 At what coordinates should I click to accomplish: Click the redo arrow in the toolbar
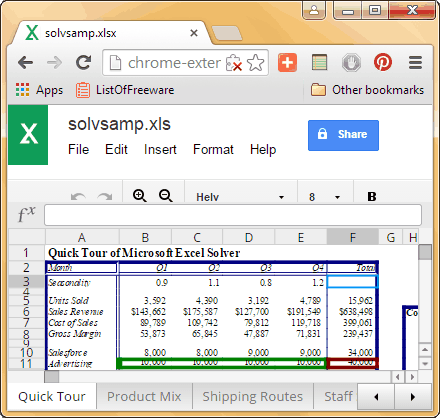pyautogui.click(x=105, y=197)
